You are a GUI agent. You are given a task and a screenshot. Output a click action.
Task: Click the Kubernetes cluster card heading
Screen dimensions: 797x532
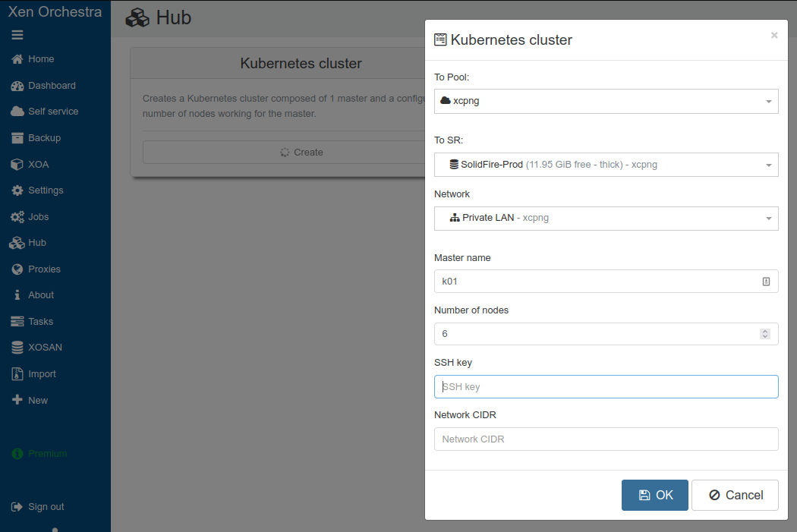click(x=301, y=64)
